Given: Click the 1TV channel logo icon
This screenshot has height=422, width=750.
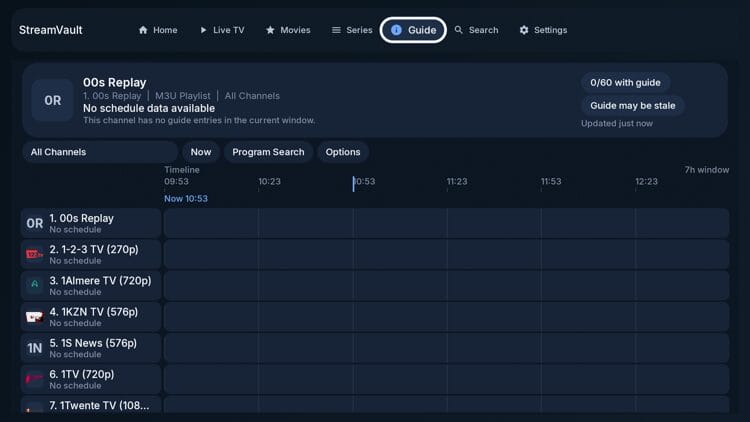Looking at the screenshot, I should point(35,379).
